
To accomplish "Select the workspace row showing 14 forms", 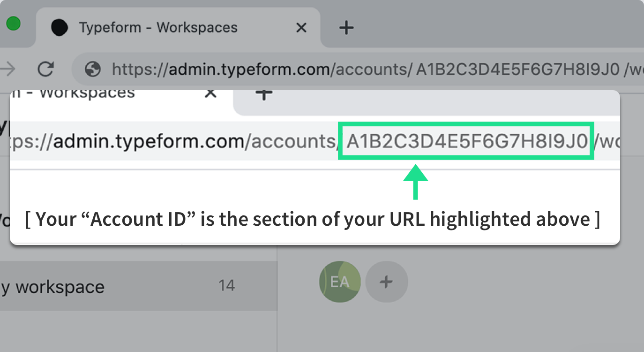I will (139, 286).
